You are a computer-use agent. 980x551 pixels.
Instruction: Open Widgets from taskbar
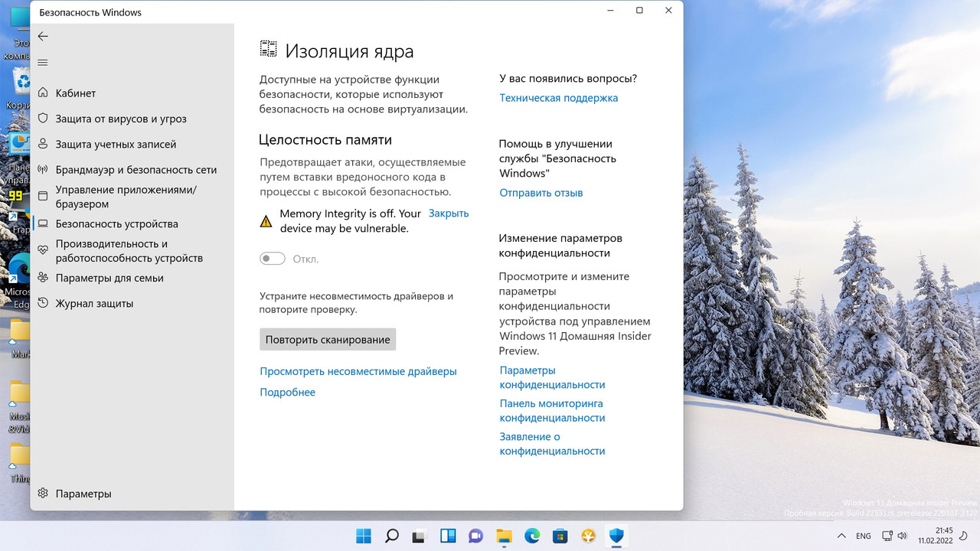448,536
